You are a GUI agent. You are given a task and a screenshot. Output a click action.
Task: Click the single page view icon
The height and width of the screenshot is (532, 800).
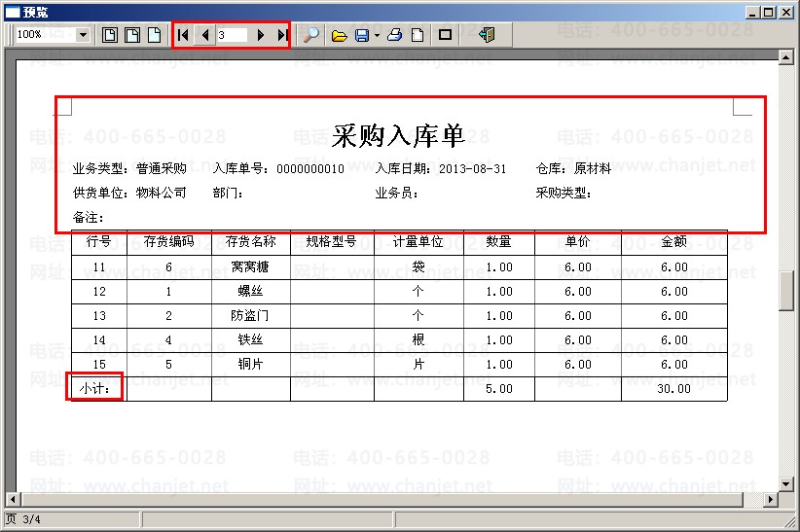click(x=110, y=35)
